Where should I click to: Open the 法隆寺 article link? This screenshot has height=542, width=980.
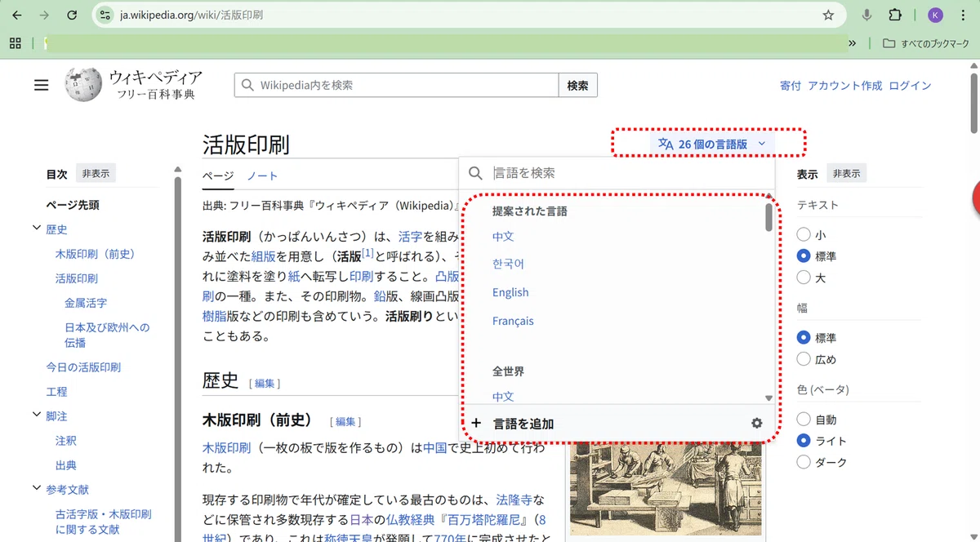click(x=513, y=500)
